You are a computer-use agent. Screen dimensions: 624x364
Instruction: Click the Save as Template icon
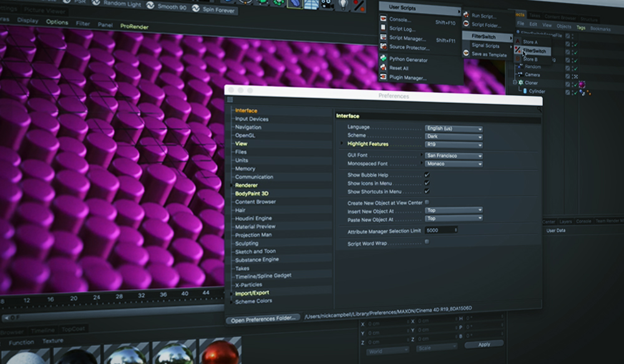466,53
